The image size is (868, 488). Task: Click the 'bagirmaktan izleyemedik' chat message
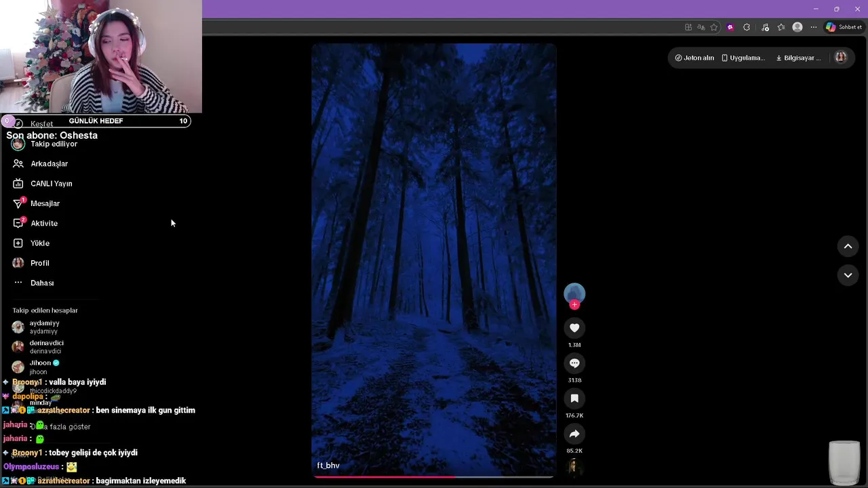click(141, 481)
